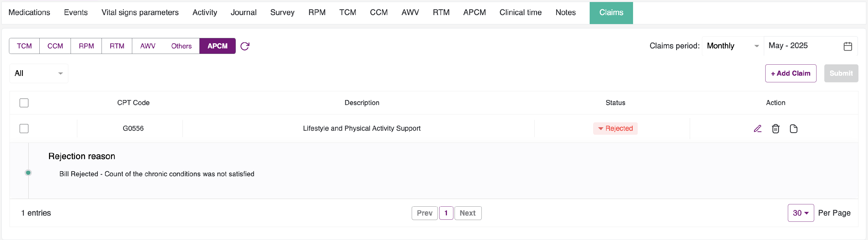Expand the Monthly claims period dropdown

(x=733, y=46)
